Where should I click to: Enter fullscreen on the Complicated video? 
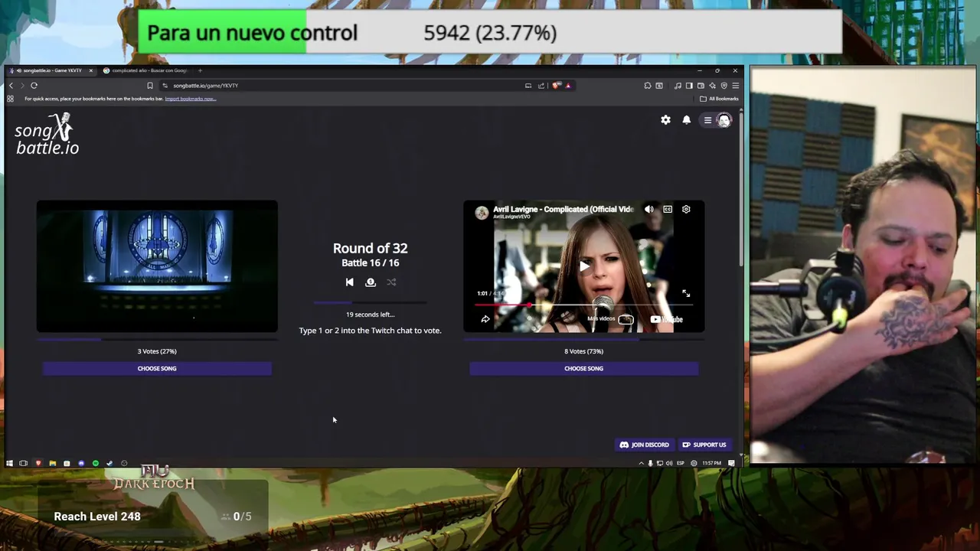tap(686, 293)
